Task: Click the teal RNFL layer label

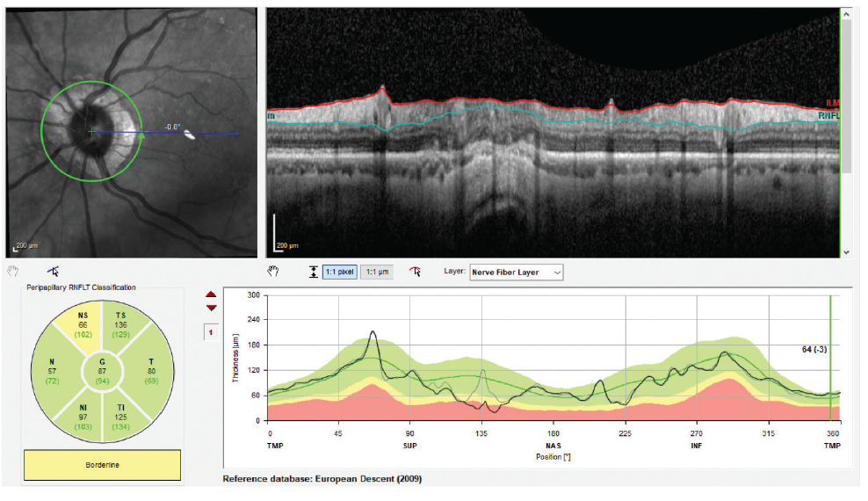Action: point(828,116)
